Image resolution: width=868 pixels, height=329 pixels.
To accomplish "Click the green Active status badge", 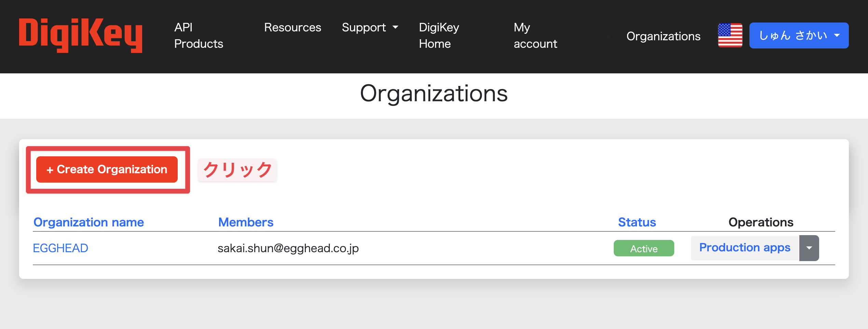I will coord(644,248).
